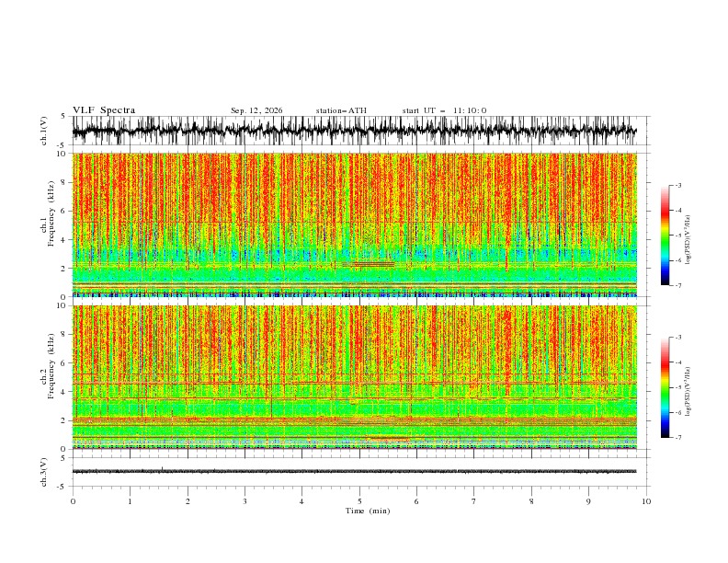
Task: Select the station=ATH header label
Action: pos(341,110)
